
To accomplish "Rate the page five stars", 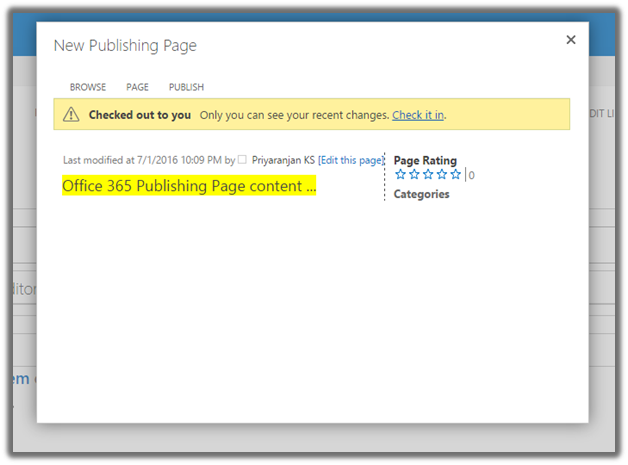I will click(x=455, y=174).
